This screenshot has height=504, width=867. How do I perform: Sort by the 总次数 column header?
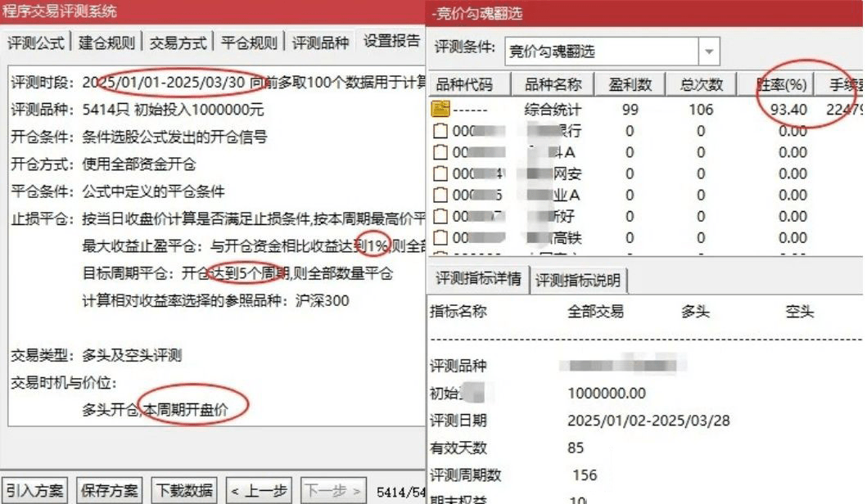coord(701,84)
